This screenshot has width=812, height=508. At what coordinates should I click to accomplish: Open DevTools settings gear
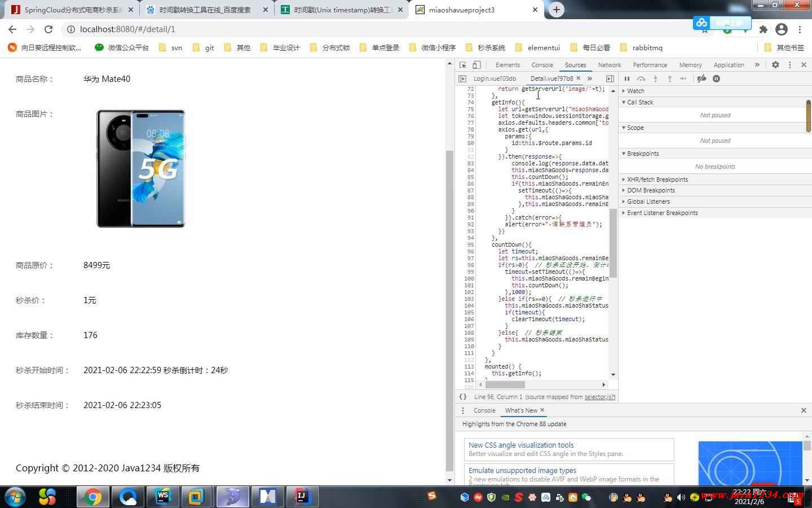(x=775, y=65)
